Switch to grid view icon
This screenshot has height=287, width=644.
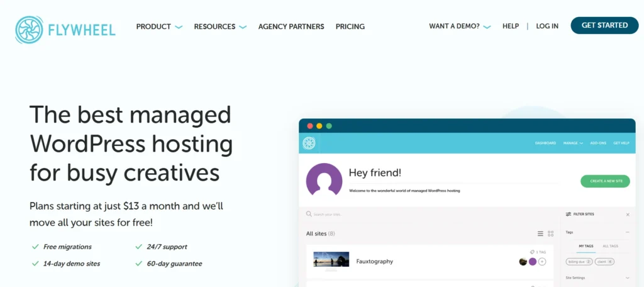[x=551, y=234]
